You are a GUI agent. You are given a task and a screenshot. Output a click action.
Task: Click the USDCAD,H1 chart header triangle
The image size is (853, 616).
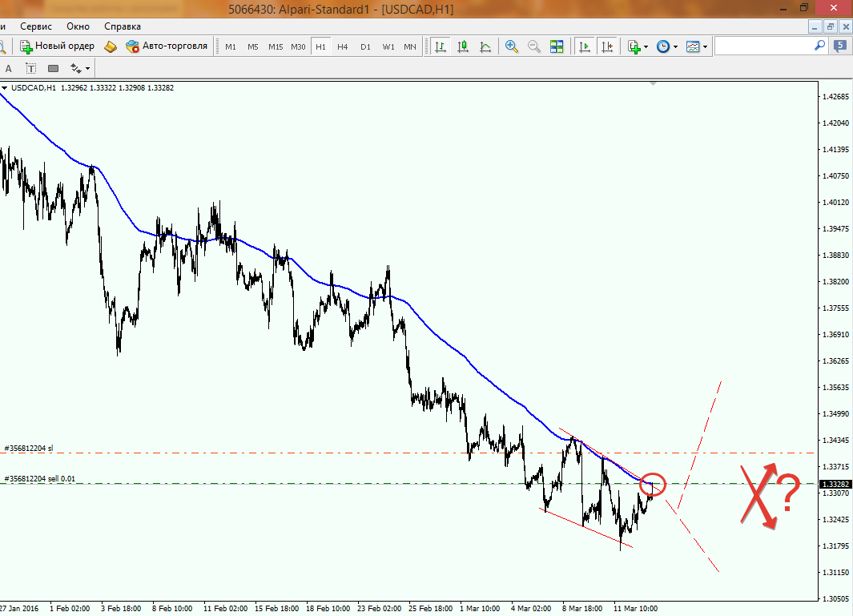click(4, 87)
